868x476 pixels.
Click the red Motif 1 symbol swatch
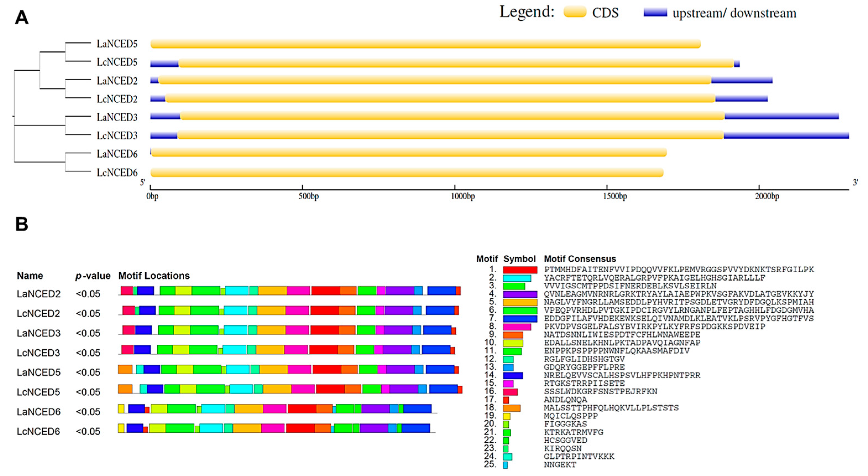520,270
